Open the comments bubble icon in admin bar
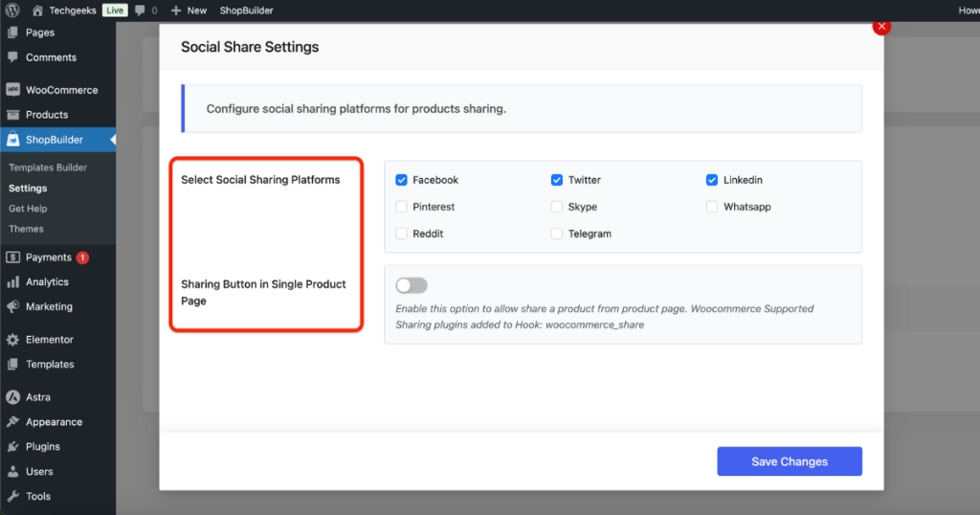980x515 pixels. [140, 10]
